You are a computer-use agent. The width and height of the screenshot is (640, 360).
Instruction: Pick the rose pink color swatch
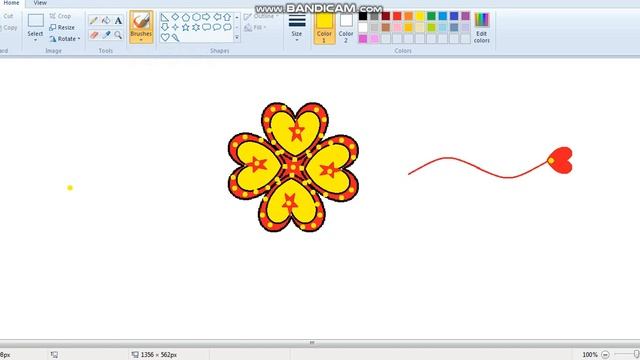point(397,27)
